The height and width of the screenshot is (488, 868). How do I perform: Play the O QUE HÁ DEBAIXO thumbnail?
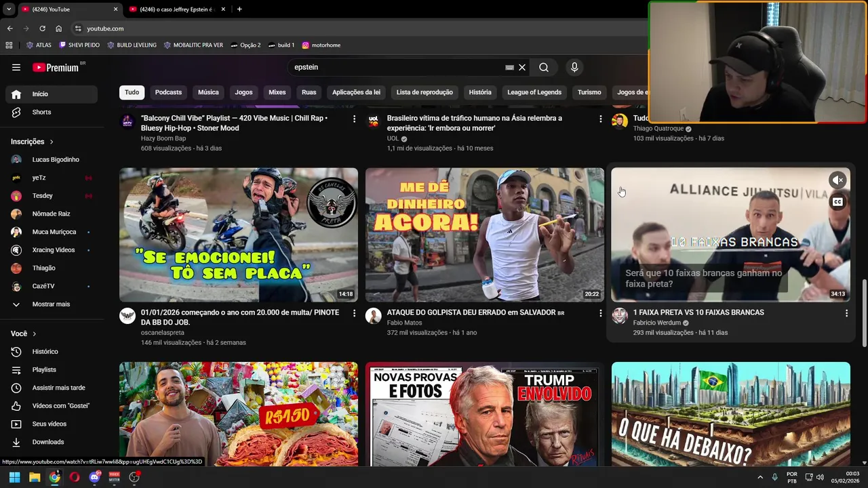(x=730, y=414)
